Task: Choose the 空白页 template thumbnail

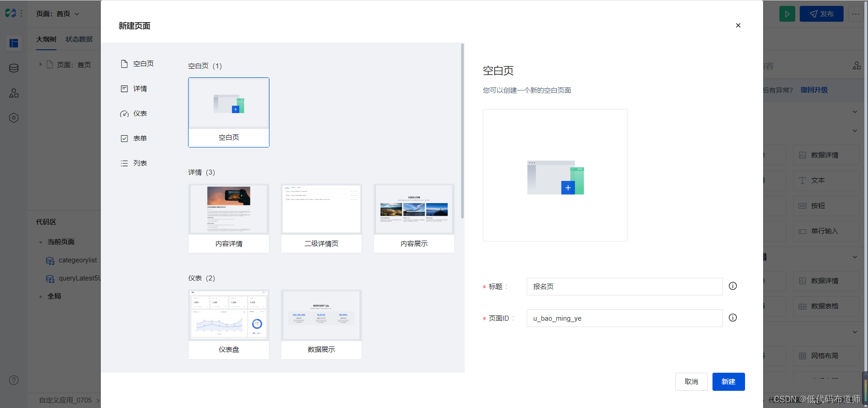Action: point(229,112)
